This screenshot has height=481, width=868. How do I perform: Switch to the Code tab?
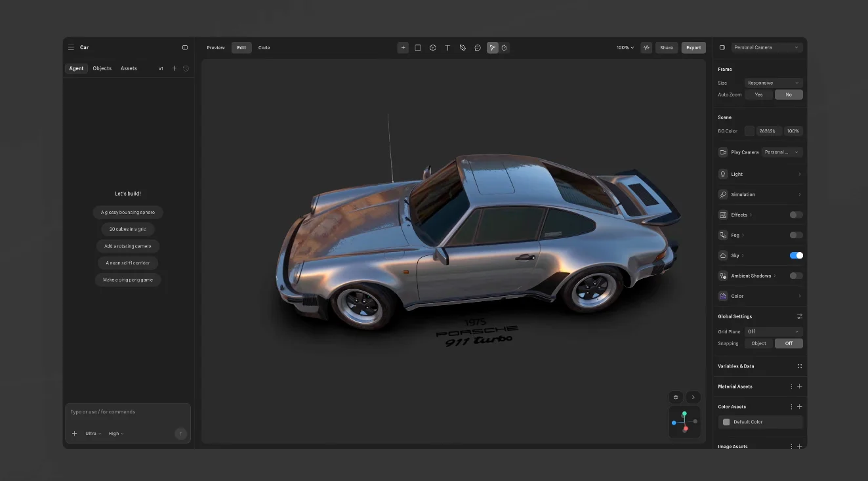[x=264, y=47]
